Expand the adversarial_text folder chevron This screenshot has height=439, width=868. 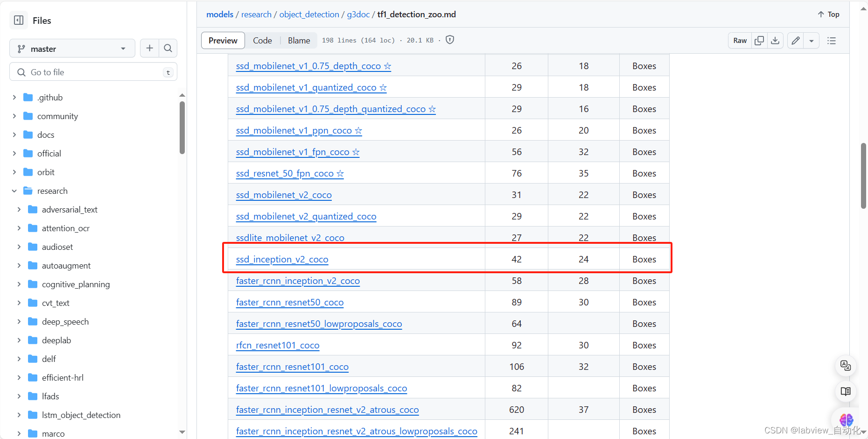pos(19,209)
